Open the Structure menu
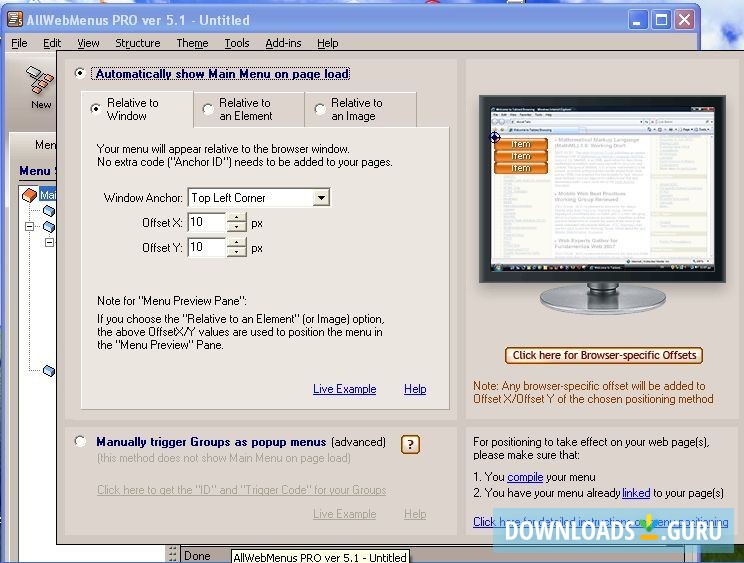The height and width of the screenshot is (563, 744). pyautogui.click(x=138, y=43)
